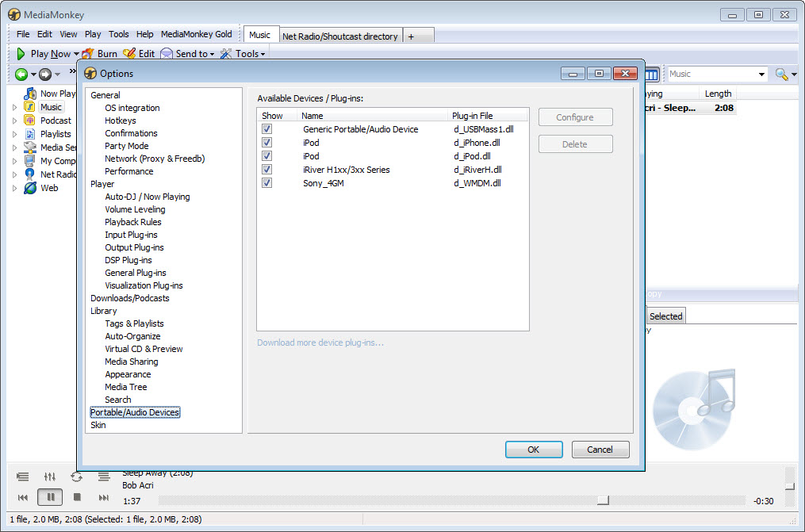Open the equalizer sliders icon

(50, 477)
